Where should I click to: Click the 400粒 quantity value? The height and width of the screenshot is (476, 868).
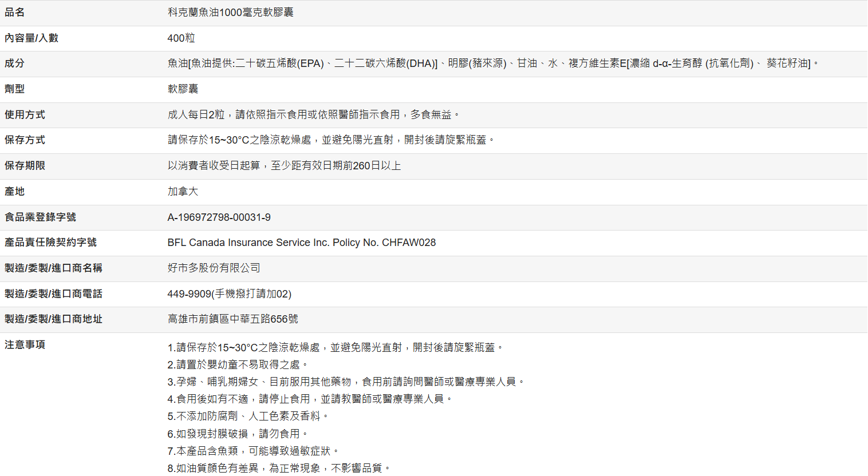181,38
